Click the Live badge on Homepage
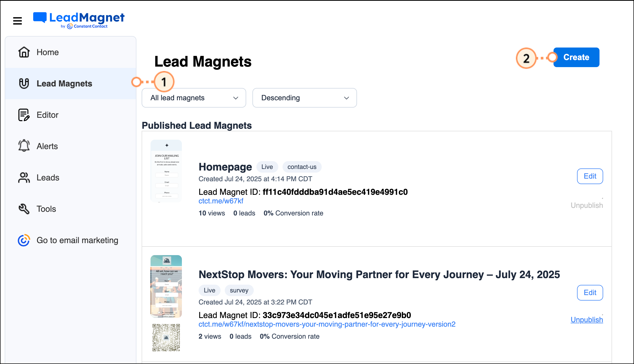 [x=267, y=167]
